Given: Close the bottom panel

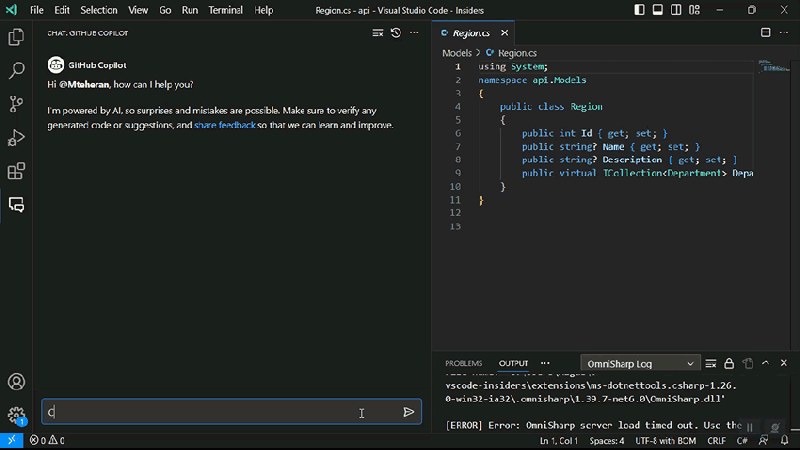Looking at the screenshot, I should pos(784,363).
